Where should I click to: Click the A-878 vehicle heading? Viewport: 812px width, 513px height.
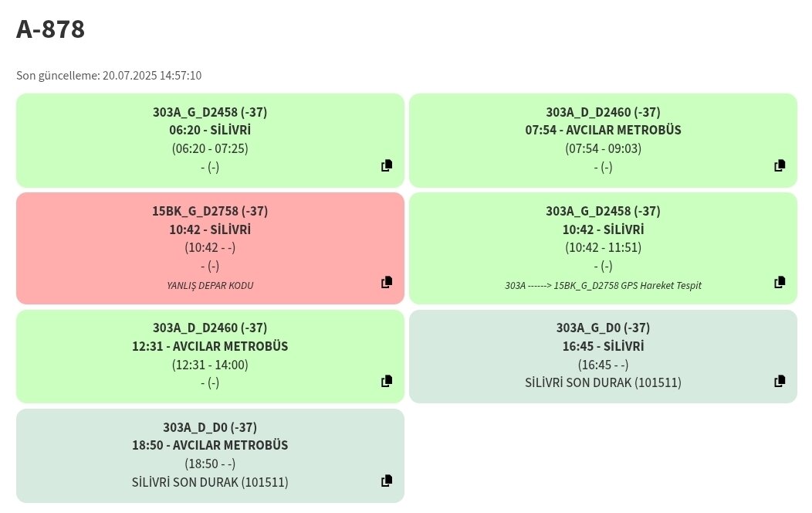pos(50,29)
